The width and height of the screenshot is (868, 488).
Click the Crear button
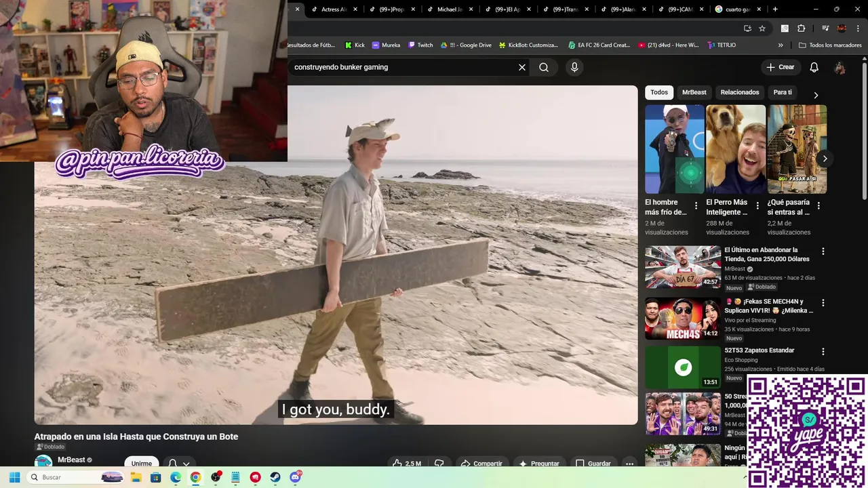point(780,67)
